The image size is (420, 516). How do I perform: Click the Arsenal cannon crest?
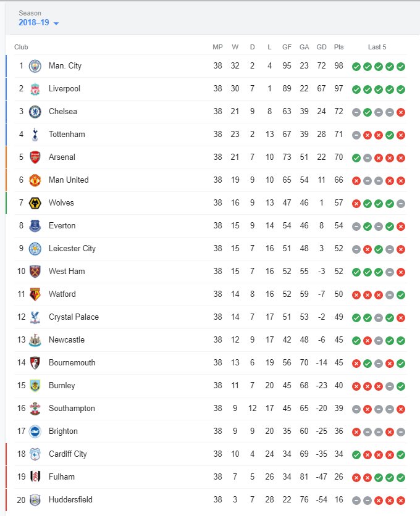[x=35, y=157]
